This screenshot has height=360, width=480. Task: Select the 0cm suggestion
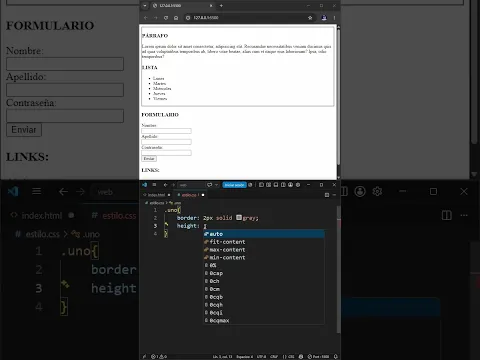(264, 289)
